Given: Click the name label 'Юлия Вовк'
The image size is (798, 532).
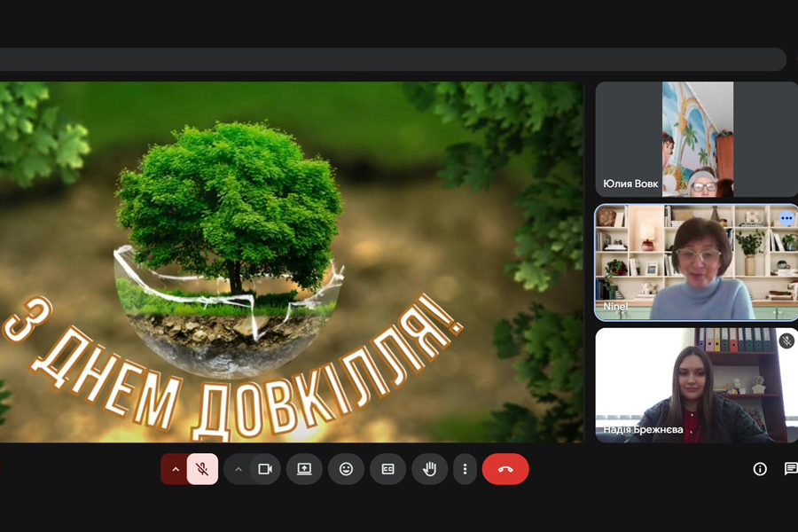Looking at the screenshot, I should pyautogui.click(x=630, y=184).
